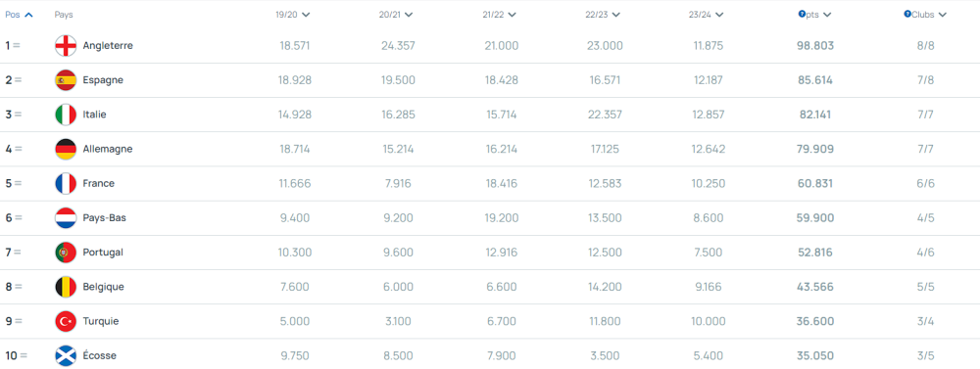Open the help icon next to Clubs
This screenshot has height=369, width=980.
point(906,14)
